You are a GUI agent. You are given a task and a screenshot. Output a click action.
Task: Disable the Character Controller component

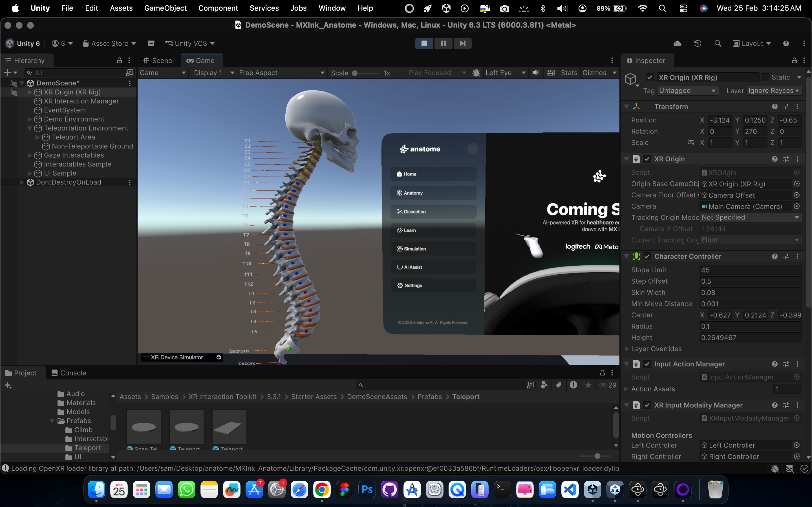[x=647, y=256]
